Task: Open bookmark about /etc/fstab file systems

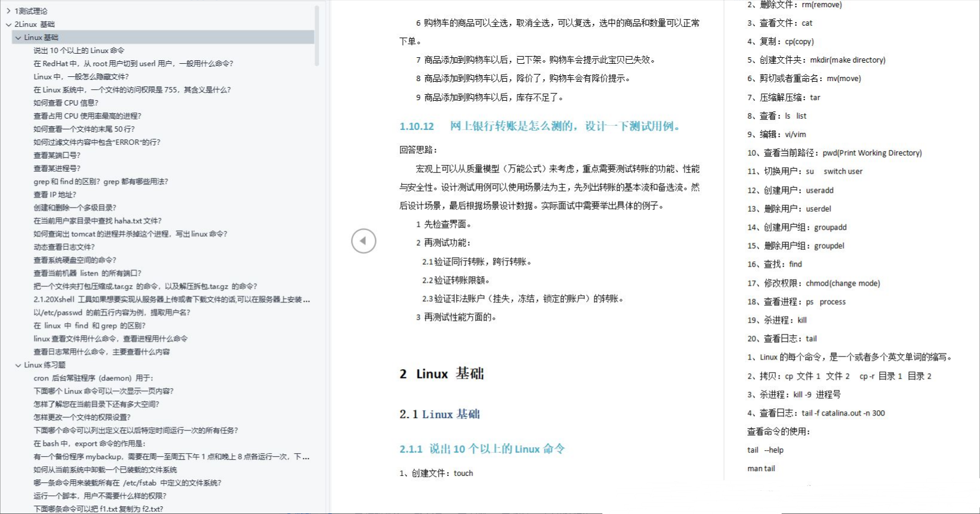Action: pyautogui.click(x=127, y=484)
